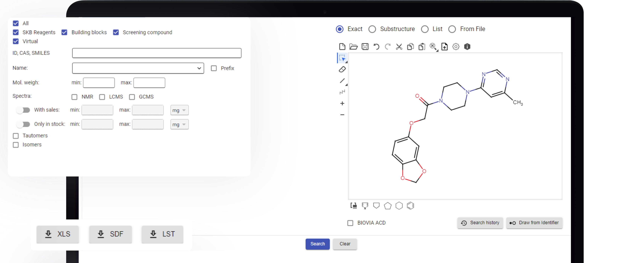Open Search history
644x263 pixels.
coord(480,223)
